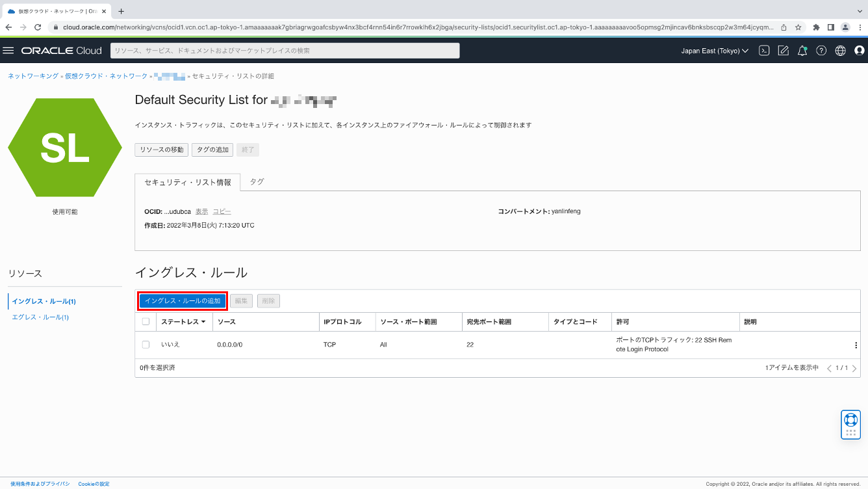Click the language globe icon
The image size is (868, 489).
[x=840, y=51]
